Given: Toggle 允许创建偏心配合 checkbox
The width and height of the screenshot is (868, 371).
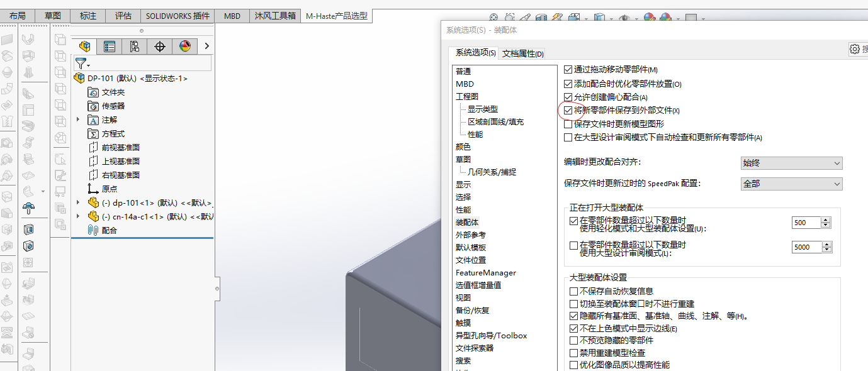Looking at the screenshot, I should pyautogui.click(x=568, y=97).
